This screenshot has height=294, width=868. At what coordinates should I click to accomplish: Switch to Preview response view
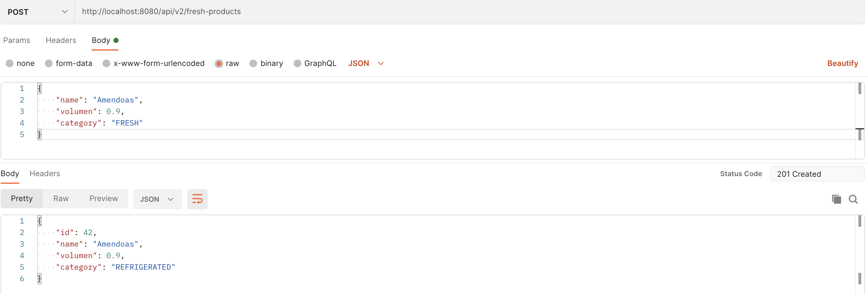104,199
